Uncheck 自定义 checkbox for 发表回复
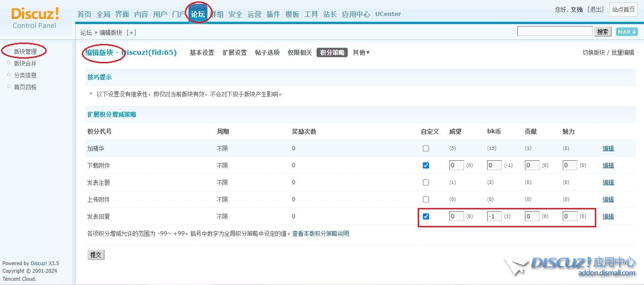Image resolution: width=644 pixels, height=285 pixels. point(426,216)
